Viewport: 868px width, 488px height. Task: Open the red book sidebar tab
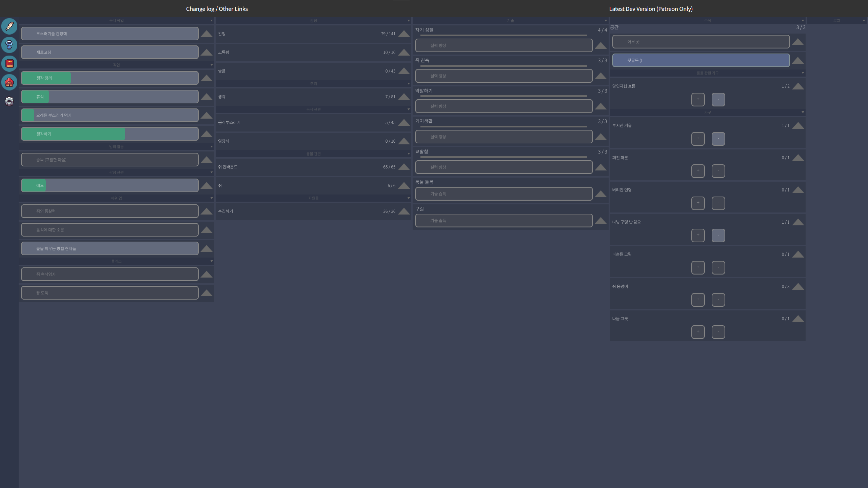click(x=9, y=63)
